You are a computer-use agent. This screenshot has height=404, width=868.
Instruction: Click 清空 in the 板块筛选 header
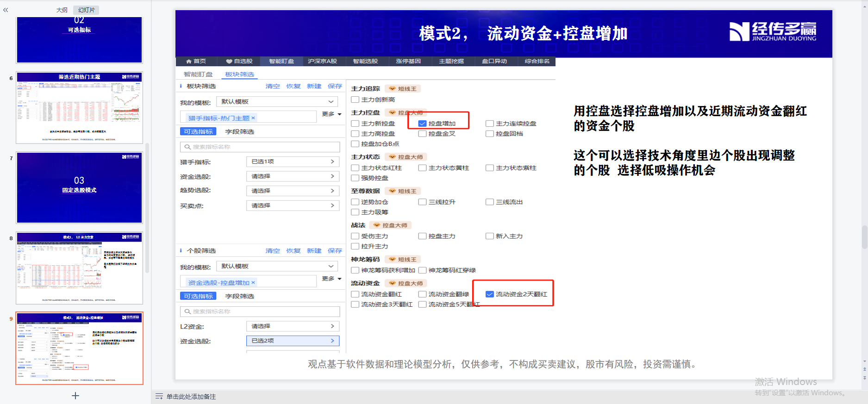tap(273, 87)
